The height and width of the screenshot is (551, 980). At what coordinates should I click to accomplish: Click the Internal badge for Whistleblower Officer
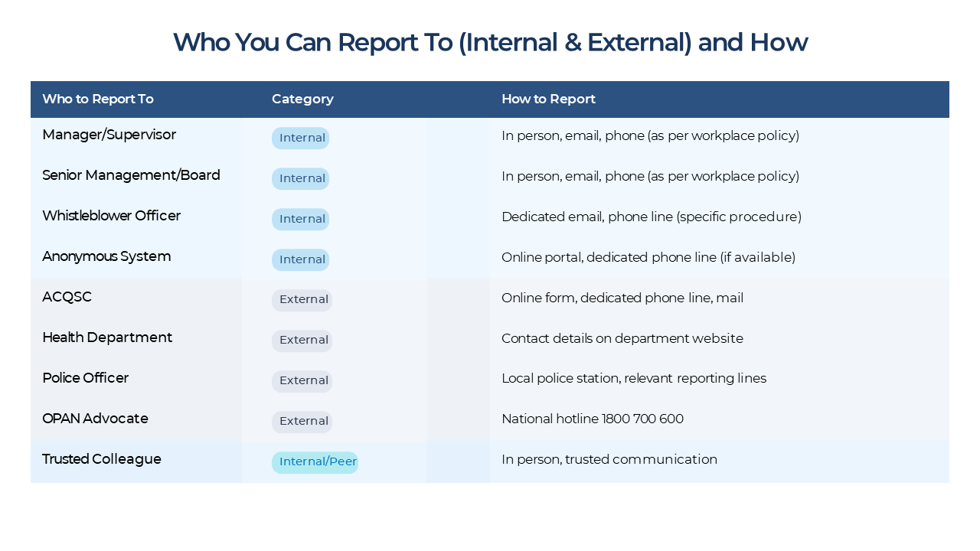click(x=300, y=219)
